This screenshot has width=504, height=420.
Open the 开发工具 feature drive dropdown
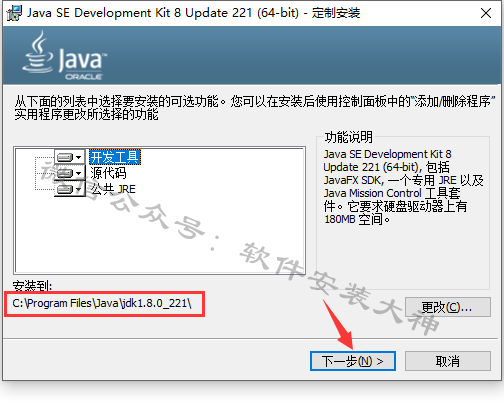pyautogui.click(x=69, y=157)
